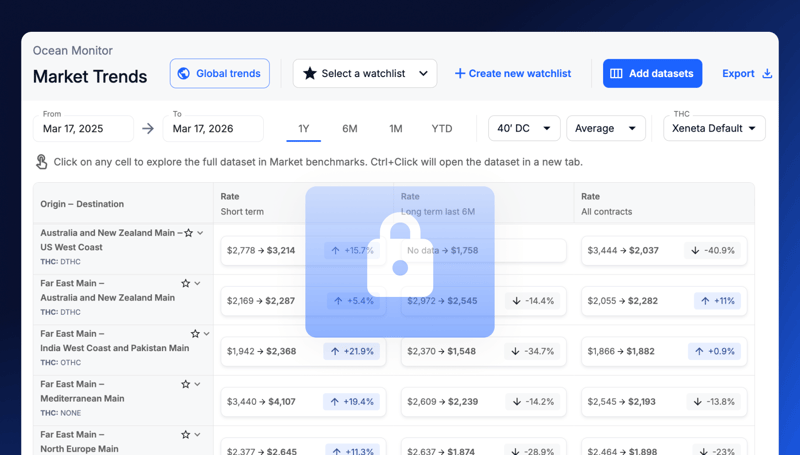Open the $2,778 → $3,214 short term cell
The image size is (800, 455).
pyautogui.click(x=303, y=250)
